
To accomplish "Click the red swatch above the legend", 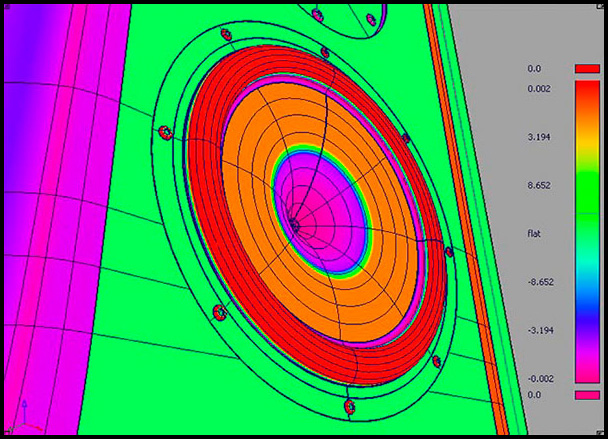I will (x=586, y=69).
